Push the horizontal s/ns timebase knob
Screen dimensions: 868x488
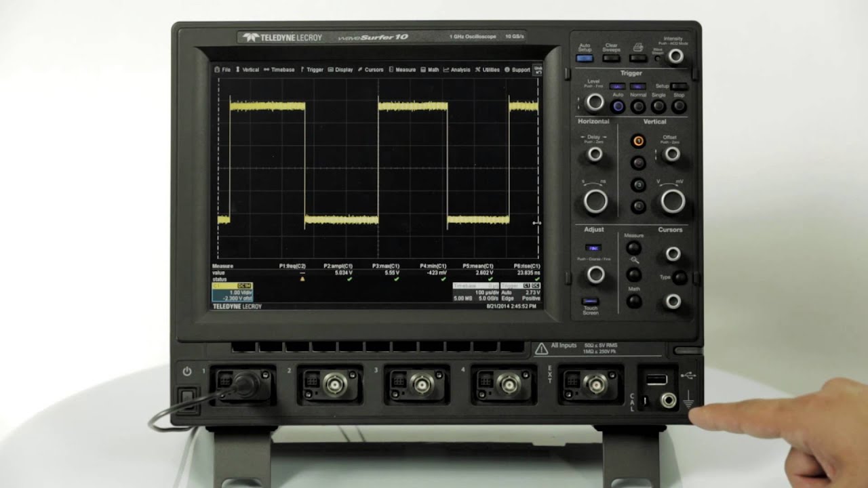coord(595,201)
